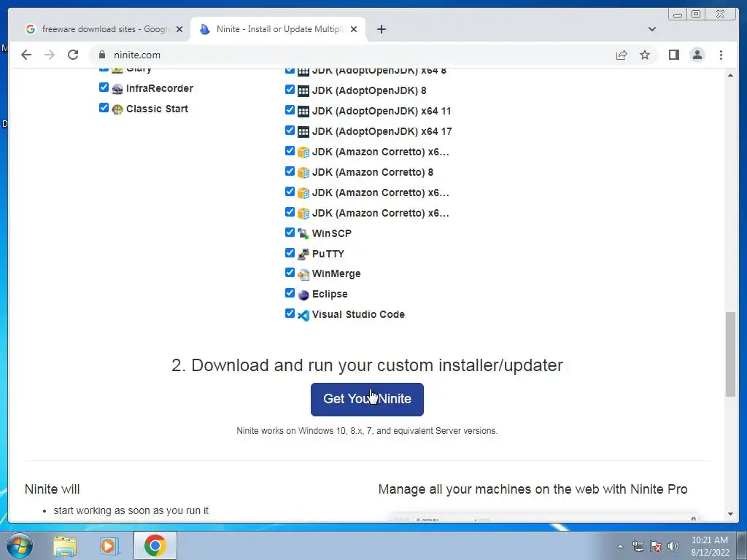The height and width of the screenshot is (560, 747).
Task: Click the Classic Start app icon
Action: pos(117,109)
